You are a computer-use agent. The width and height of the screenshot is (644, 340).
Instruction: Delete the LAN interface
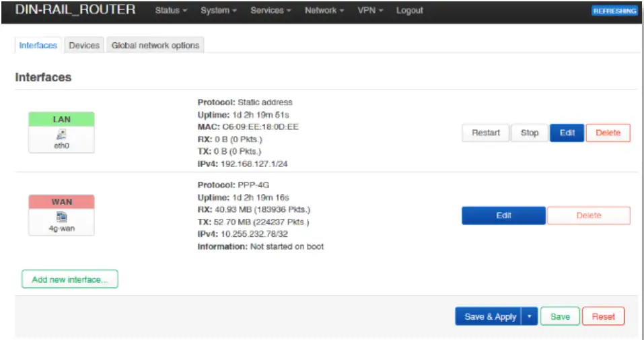pos(608,133)
